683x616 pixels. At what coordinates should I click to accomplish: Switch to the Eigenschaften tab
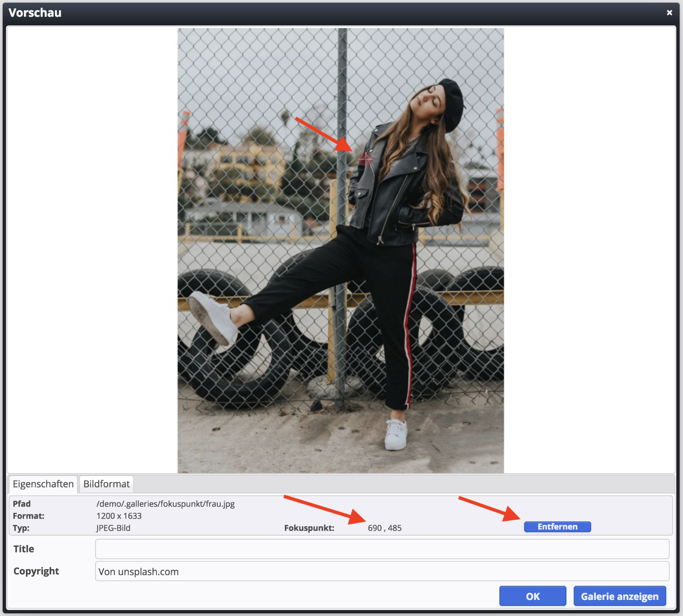[43, 484]
